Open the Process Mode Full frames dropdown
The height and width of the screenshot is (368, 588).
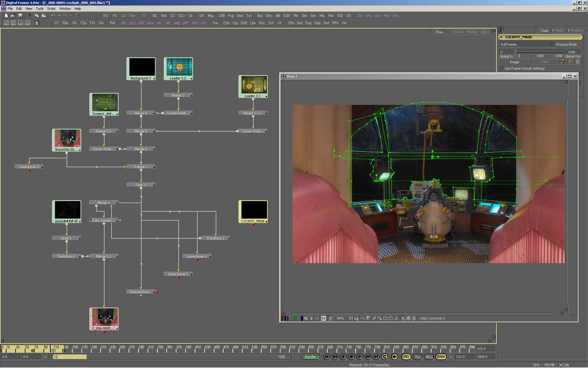pos(527,44)
